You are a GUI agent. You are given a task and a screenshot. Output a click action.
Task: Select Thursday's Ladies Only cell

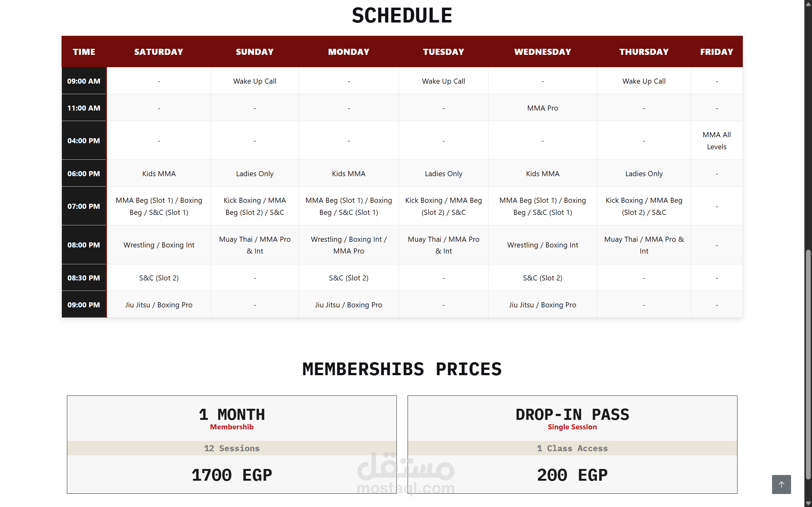pyautogui.click(x=644, y=174)
